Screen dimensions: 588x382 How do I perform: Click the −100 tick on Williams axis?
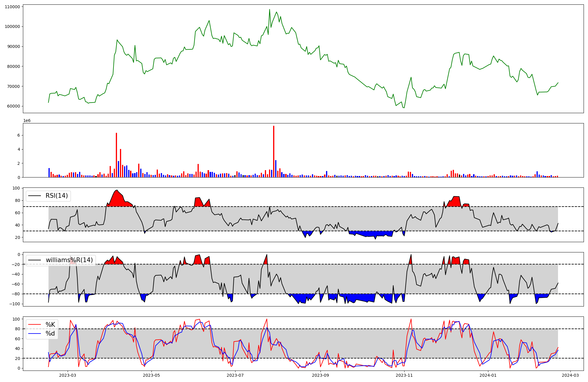click(x=15, y=304)
